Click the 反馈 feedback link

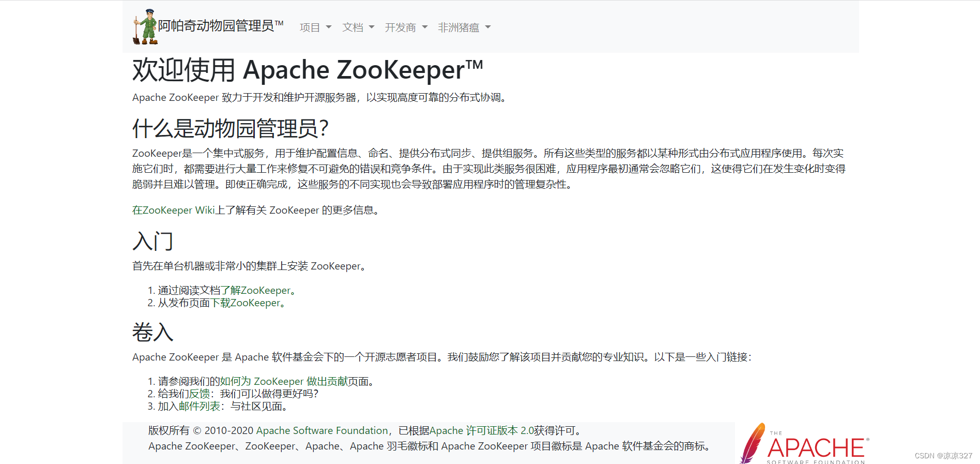coord(200,394)
